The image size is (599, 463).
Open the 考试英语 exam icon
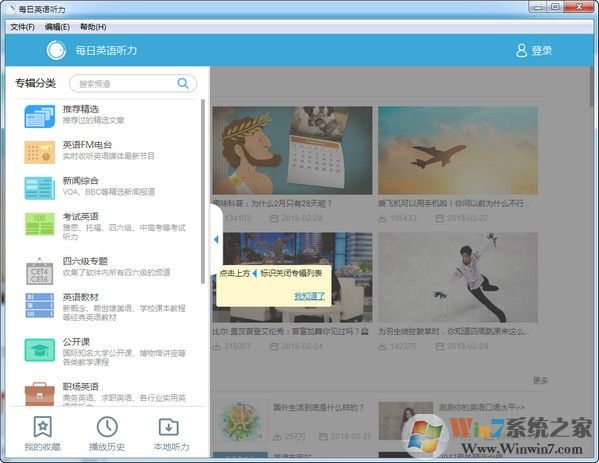40,223
